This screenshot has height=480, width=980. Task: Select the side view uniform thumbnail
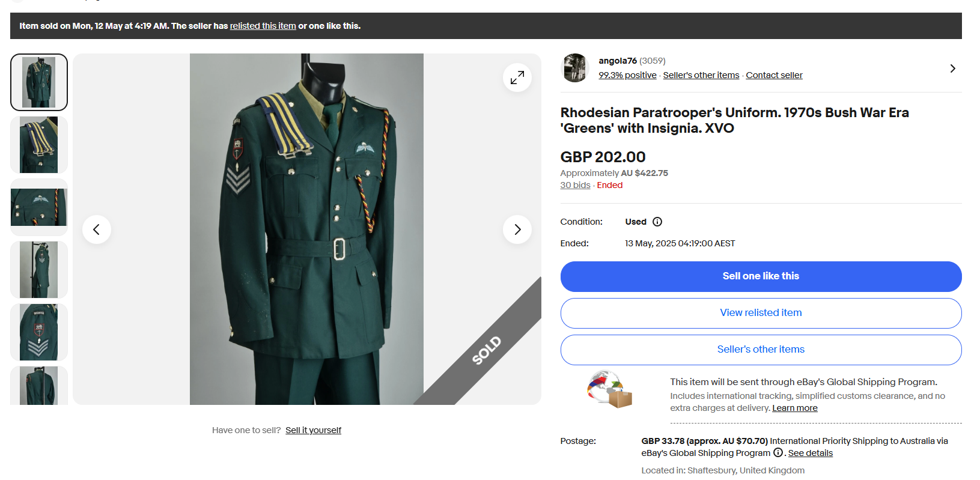point(39,270)
